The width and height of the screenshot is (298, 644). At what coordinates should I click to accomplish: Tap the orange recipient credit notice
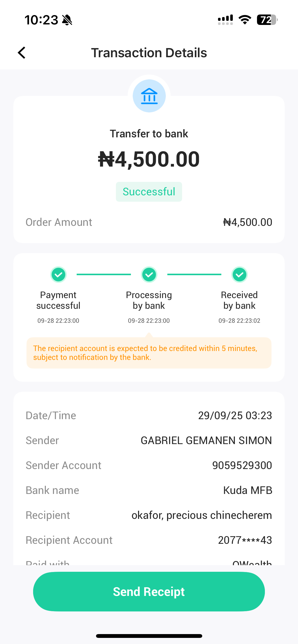point(149,353)
